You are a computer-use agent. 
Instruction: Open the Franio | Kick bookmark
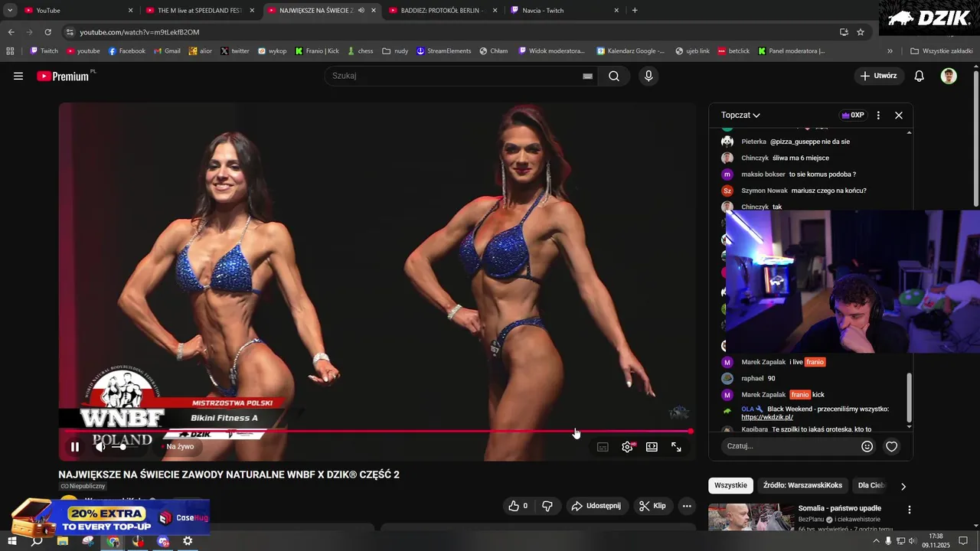click(x=317, y=51)
